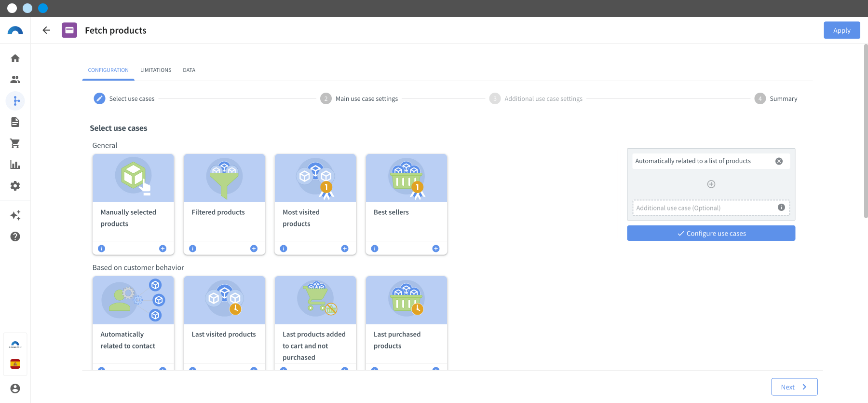Image resolution: width=868 pixels, height=403 pixels.
Task: Select the Filtered products card image
Action: tap(225, 178)
